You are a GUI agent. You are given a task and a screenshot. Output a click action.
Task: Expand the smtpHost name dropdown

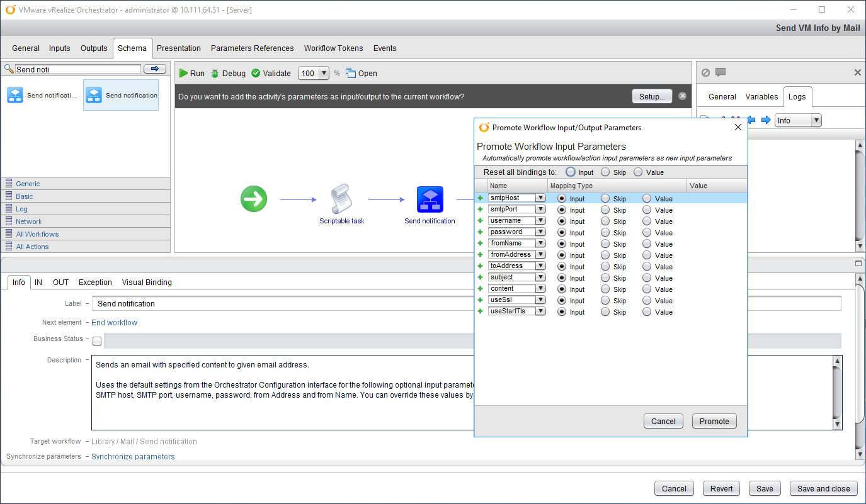540,198
